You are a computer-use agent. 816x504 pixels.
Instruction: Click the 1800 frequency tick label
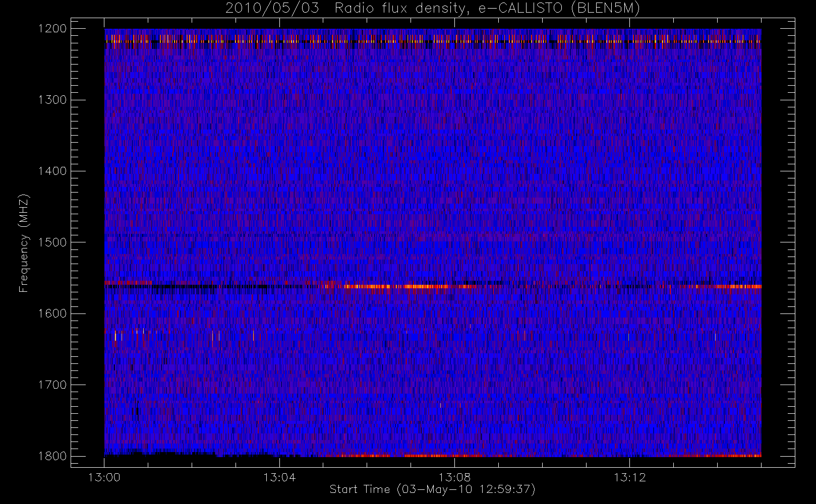(52, 456)
